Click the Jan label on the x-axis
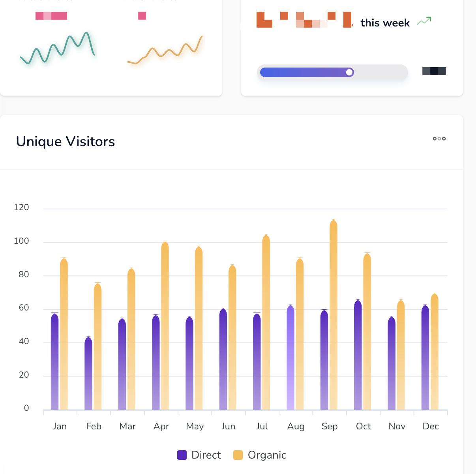Screen dimensions: 476x474 pos(60,427)
